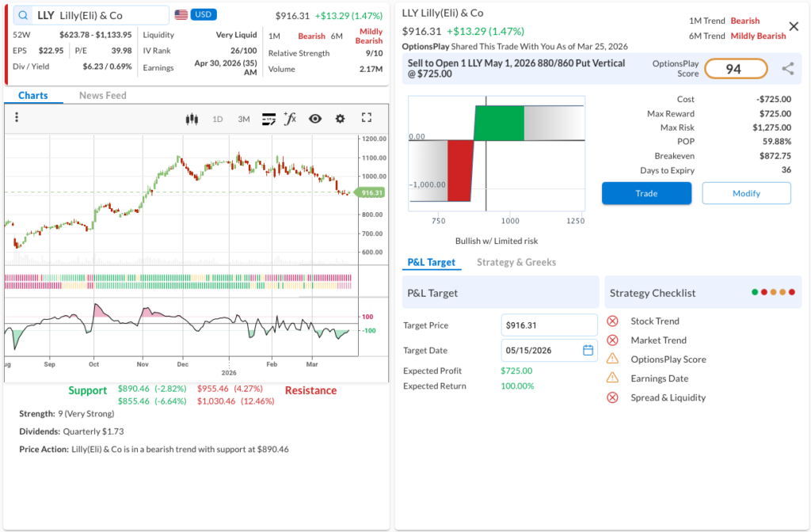Click the blue Trade button

pos(646,193)
